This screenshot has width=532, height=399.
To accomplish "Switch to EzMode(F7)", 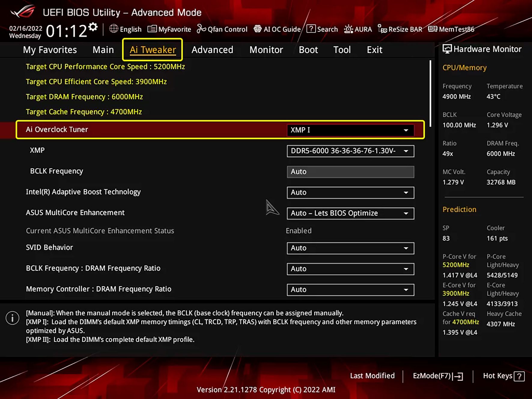I will coord(438,376).
